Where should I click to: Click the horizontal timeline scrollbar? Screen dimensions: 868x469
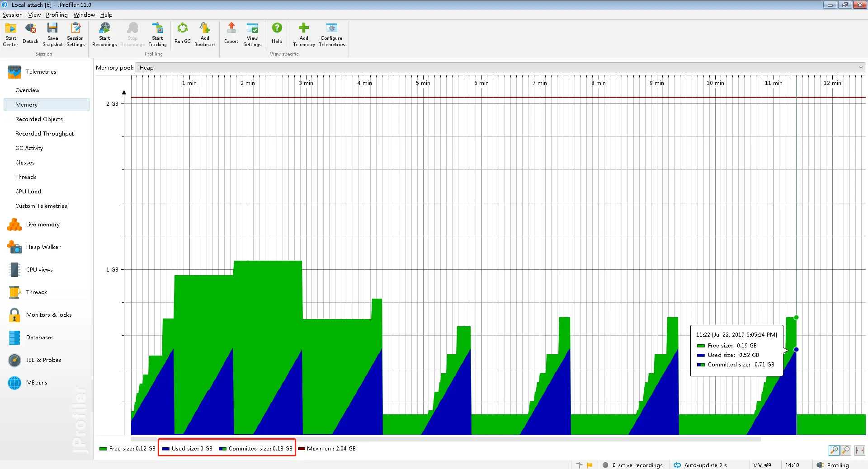[x=446, y=439]
